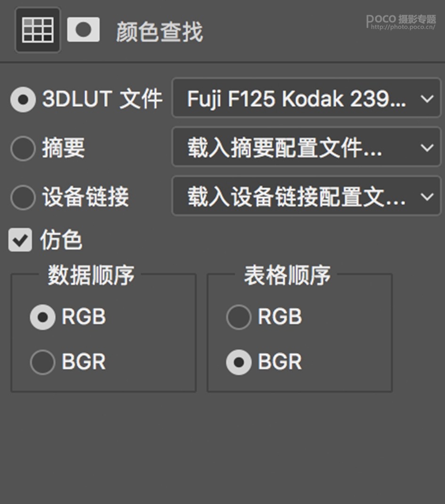Click the chevron arrow beside 载入设备链接配置文
The width and height of the screenshot is (445, 504).
tap(427, 196)
